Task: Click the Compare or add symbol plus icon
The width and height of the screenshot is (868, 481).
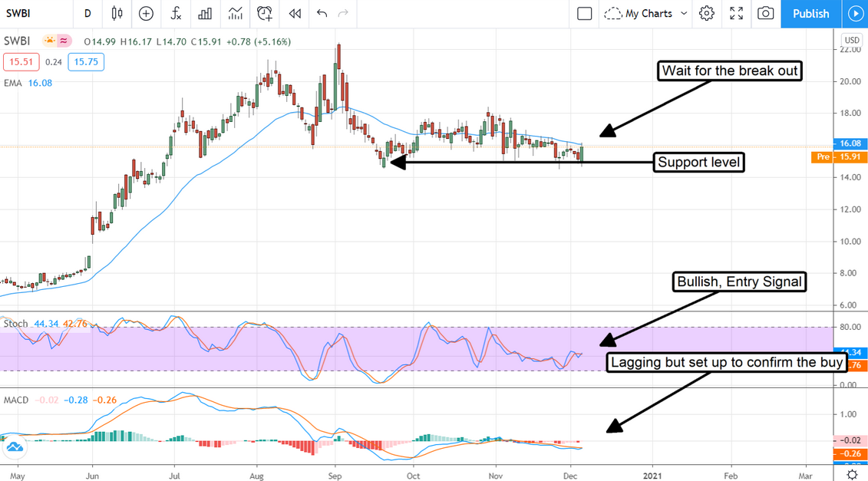Action: pyautogui.click(x=146, y=13)
